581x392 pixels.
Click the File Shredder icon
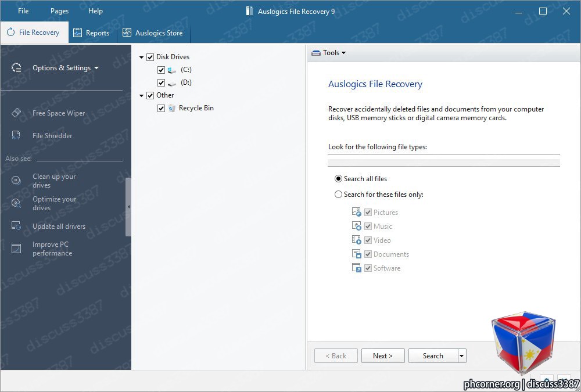(16, 135)
